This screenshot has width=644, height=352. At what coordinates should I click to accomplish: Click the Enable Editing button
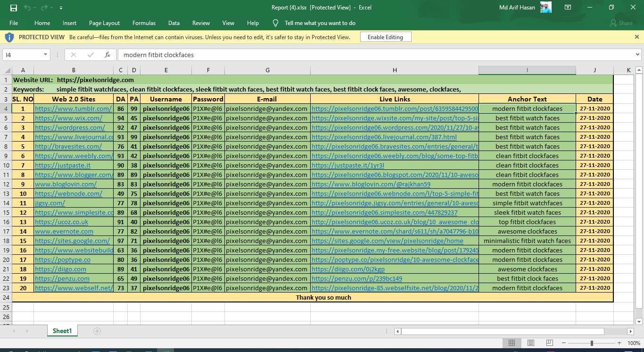point(385,37)
